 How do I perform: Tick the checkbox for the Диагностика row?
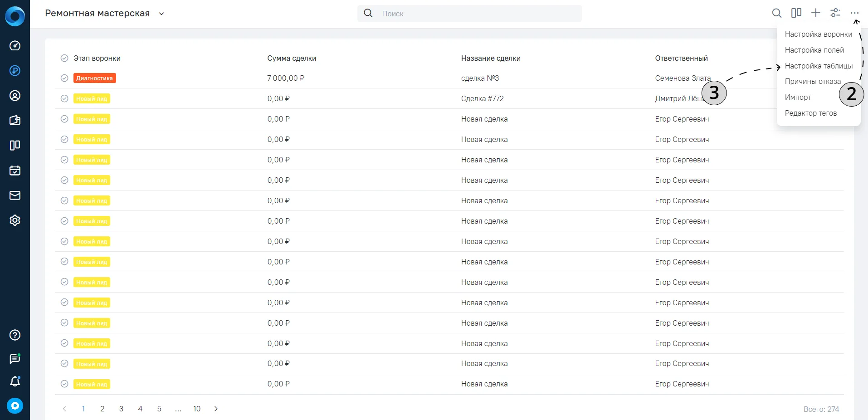(x=64, y=78)
